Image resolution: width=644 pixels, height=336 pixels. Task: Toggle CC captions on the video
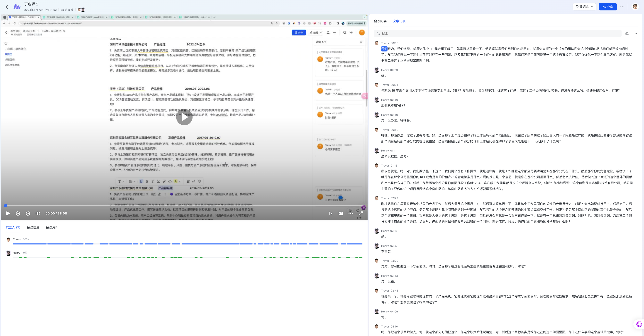click(341, 213)
